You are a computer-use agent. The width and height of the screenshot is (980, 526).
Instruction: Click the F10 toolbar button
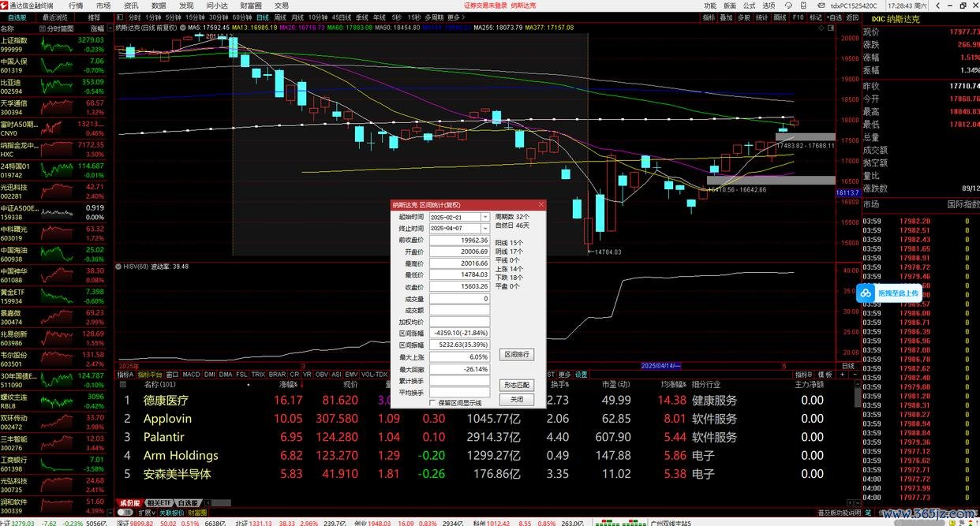[798, 17]
